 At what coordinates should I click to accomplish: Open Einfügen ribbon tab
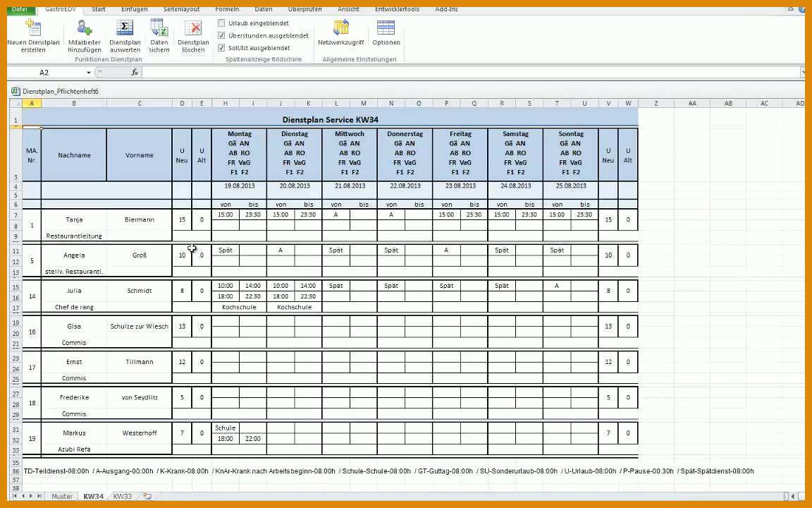pyautogui.click(x=134, y=9)
